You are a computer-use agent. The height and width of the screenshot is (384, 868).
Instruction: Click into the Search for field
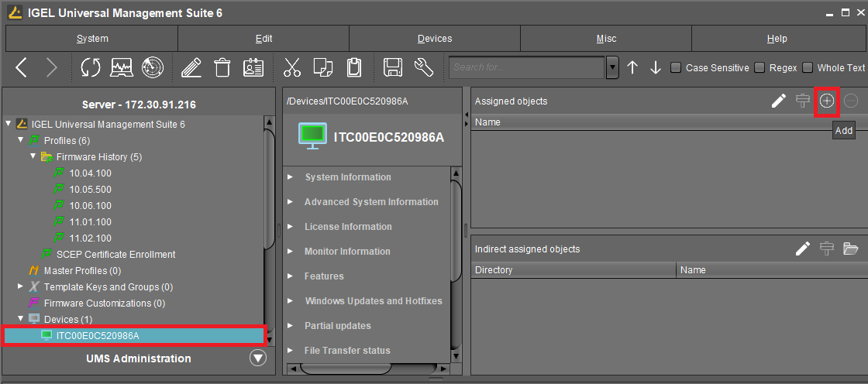coord(525,67)
